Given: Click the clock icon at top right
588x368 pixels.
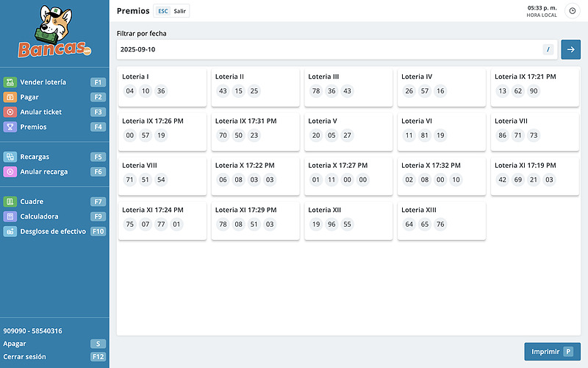Looking at the screenshot, I should pos(572,11).
